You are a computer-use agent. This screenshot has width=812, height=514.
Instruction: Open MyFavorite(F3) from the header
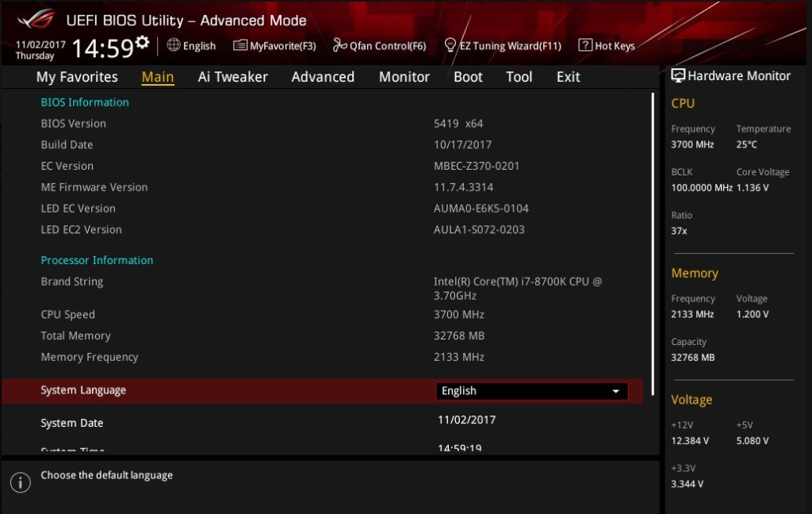(274, 45)
